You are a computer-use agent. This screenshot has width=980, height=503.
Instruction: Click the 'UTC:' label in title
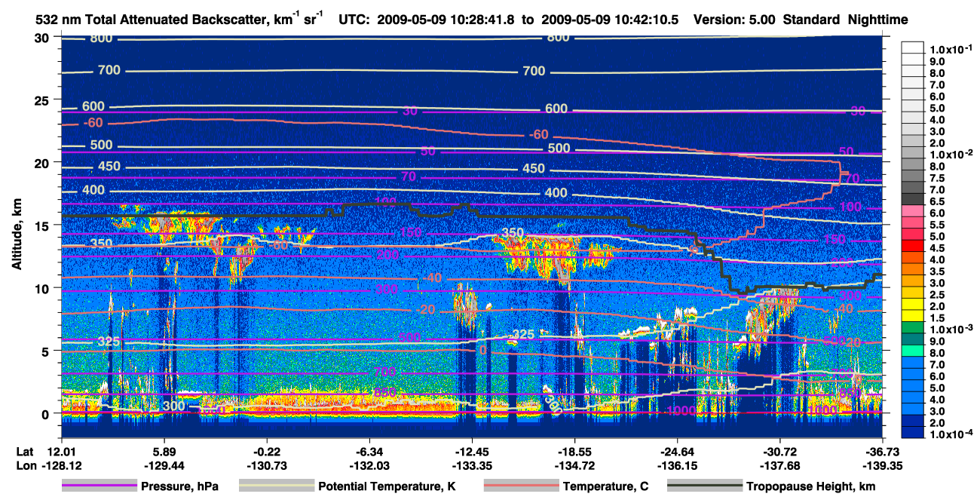(x=354, y=20)
